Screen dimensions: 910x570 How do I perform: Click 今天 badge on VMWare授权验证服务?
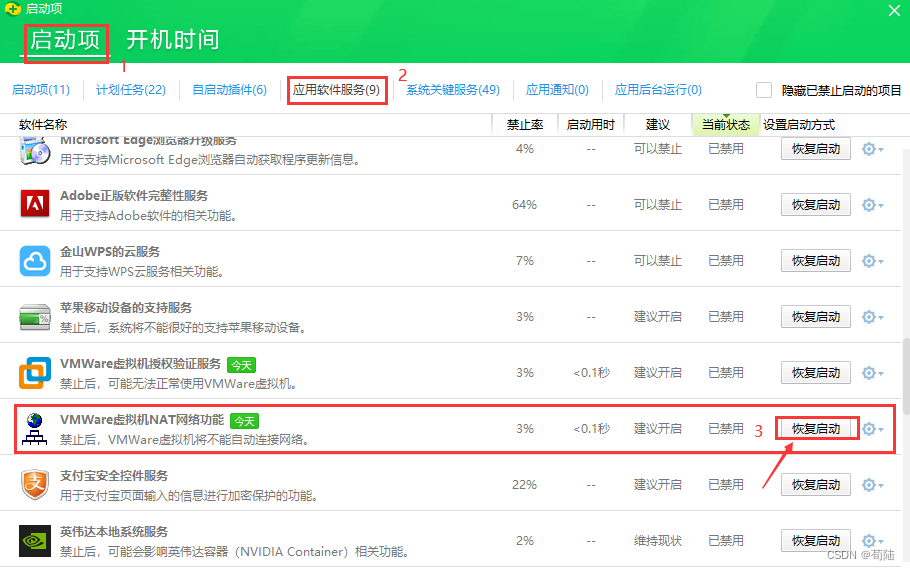pyautogui.click(x=241, y=365)
